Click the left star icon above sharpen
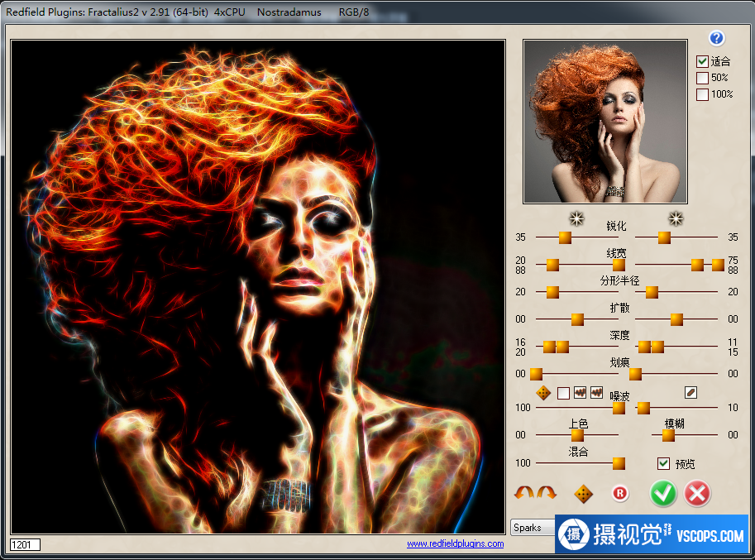Screen dimensions: 755x560 pos(577,218)
